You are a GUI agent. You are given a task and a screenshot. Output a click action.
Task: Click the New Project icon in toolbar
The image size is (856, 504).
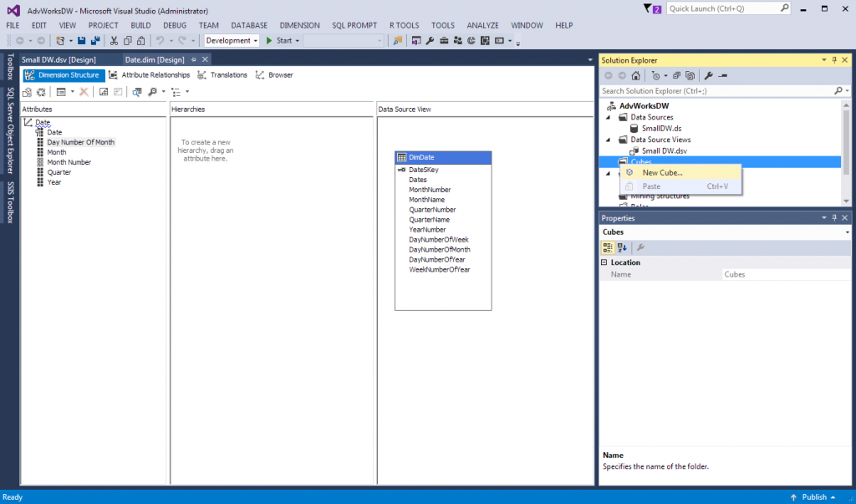tap(60, 40)
